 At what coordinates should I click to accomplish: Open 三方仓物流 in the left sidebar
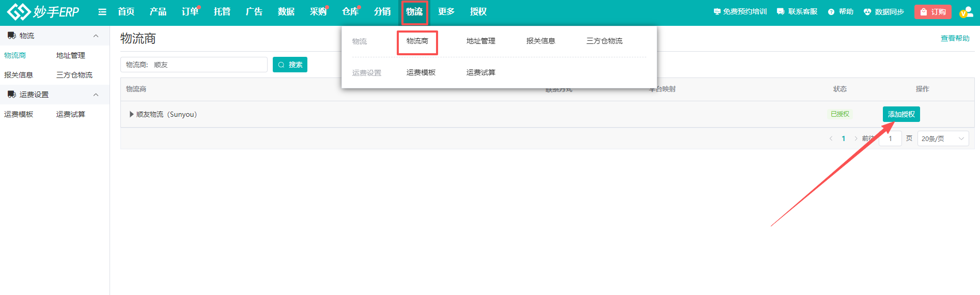click(x=74, y=75)
